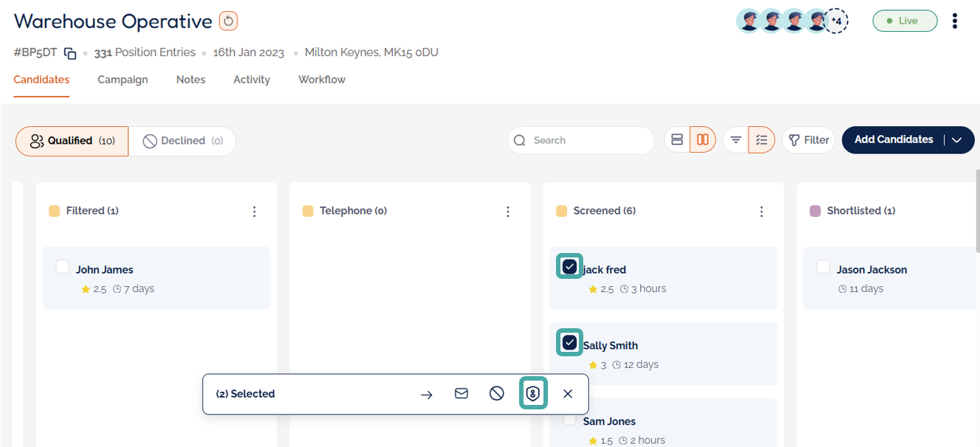Click the purple Shortlisted column color square

815,211
